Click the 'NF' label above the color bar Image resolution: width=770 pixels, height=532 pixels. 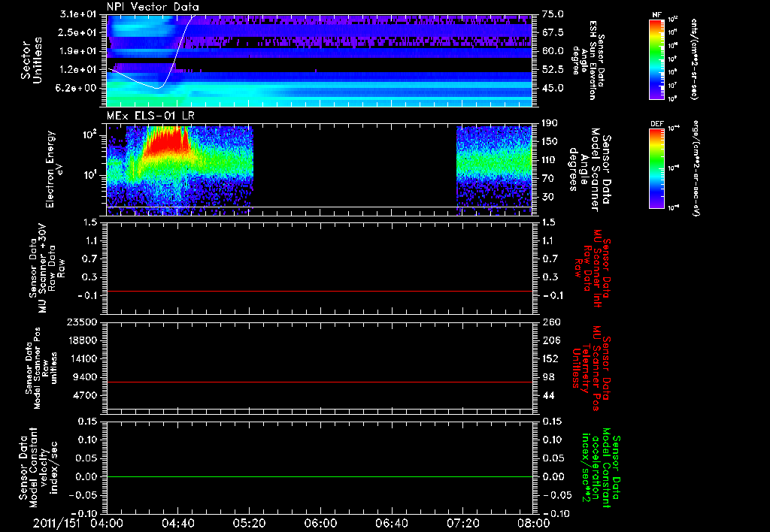[x=656, y=15]
